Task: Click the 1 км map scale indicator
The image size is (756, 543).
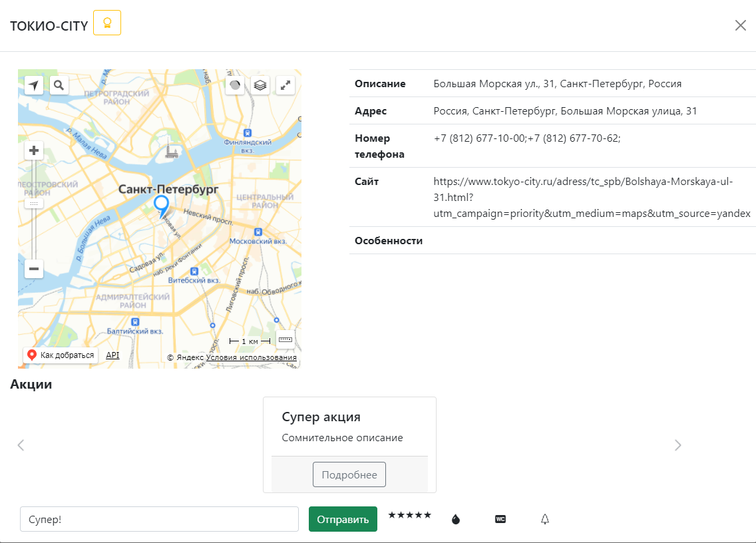Action: tap(250, 341)
